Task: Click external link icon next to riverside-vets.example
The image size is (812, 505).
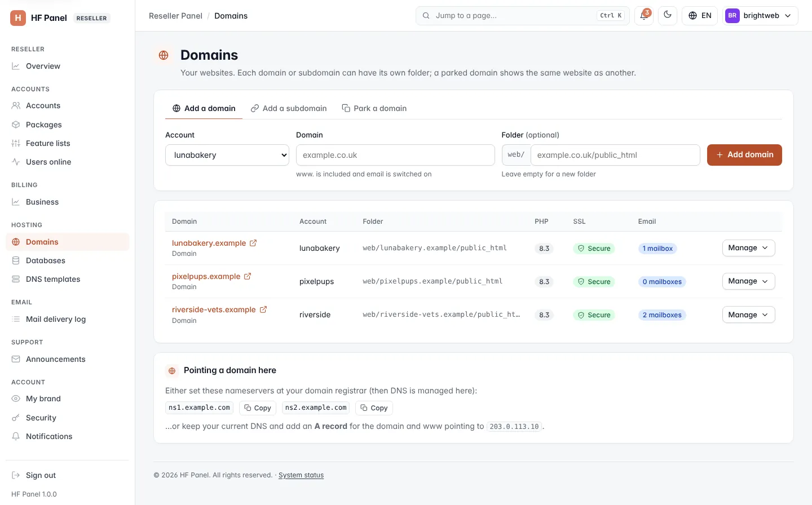Action: pyautogui.click(x=263, y=309)
